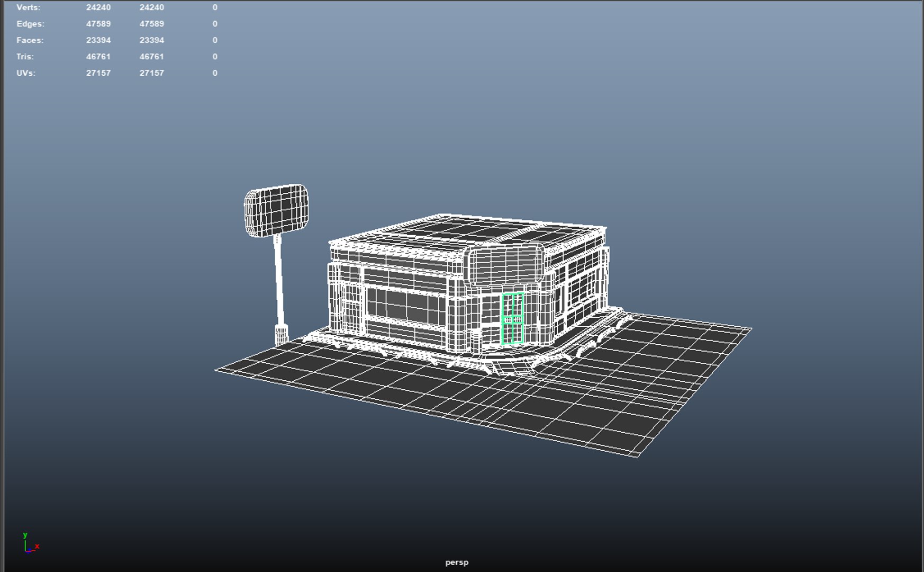Click the first Verts count value 24240

(98, 7)
